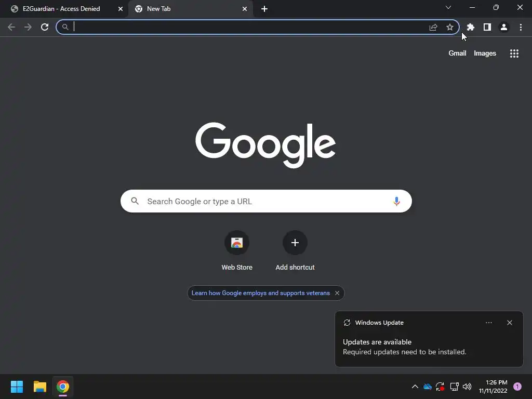532x399 pixels.
Task: Open File Explorer from the taskbar
Action: [39, 387]
